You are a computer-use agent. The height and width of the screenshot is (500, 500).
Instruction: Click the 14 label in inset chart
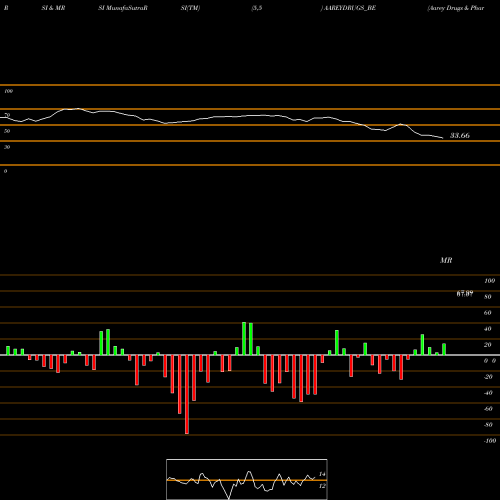[322, 474]
